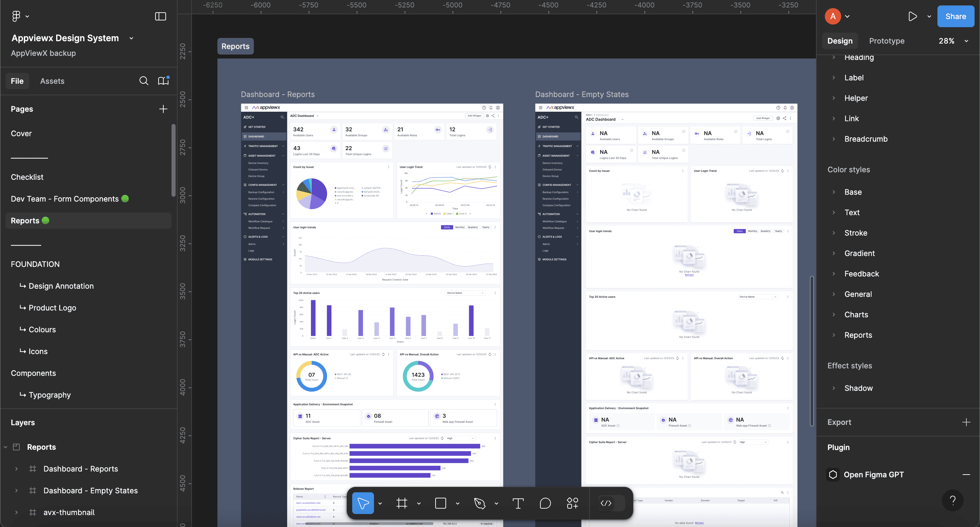Switch to the Assets tab

pos(52,81)
